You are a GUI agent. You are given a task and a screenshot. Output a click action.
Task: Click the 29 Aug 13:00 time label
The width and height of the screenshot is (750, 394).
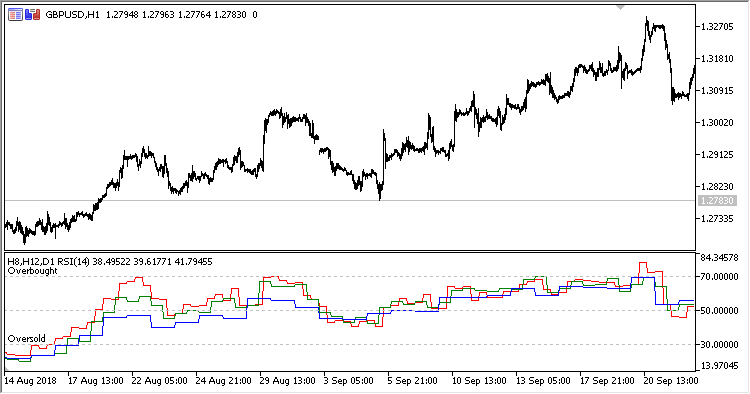[x=287, y=381]
